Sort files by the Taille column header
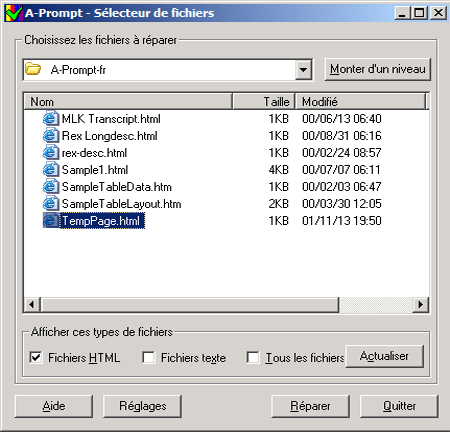Viewport: 450px width, 432px height. click(x=263, y=101)
